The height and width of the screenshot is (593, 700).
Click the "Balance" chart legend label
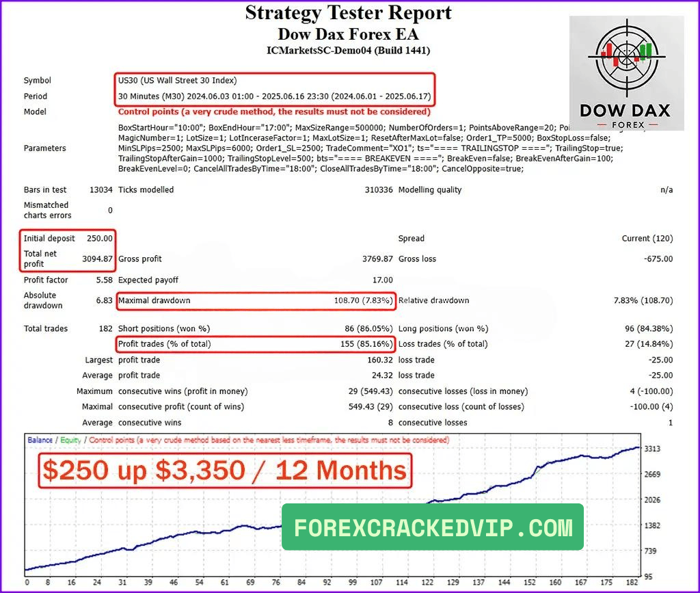pos(40,440)
